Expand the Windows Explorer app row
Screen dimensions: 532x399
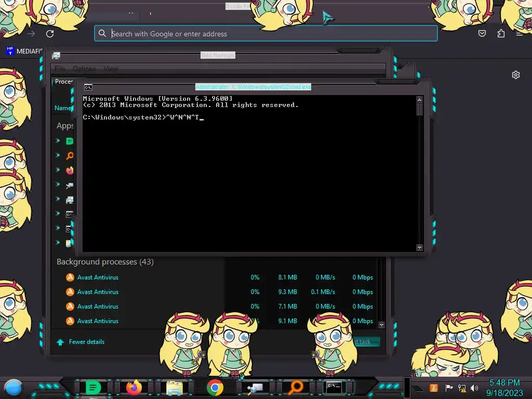click(58, 242)
